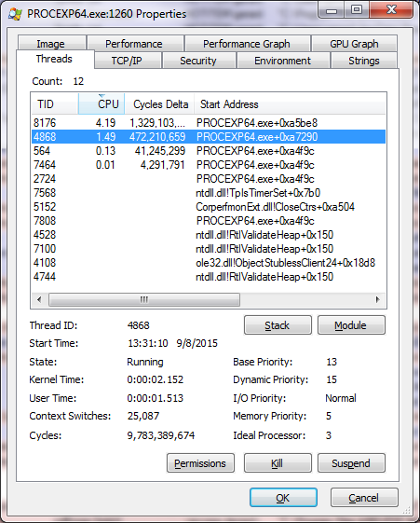Select thread row with TID 7808
Screen dimensions: 420x523
tap(209, 221)
